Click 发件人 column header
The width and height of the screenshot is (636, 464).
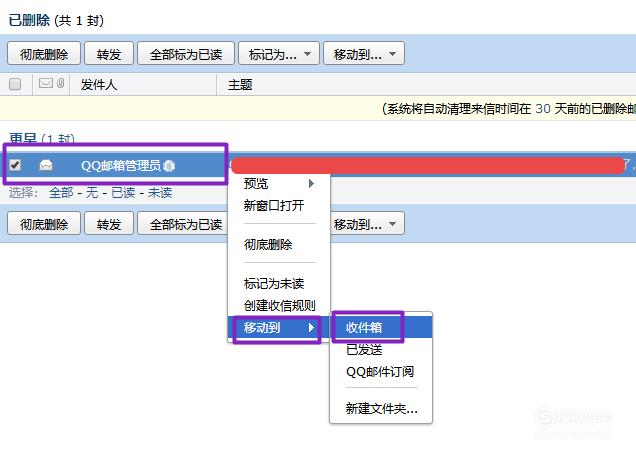(x=99, y=85)
